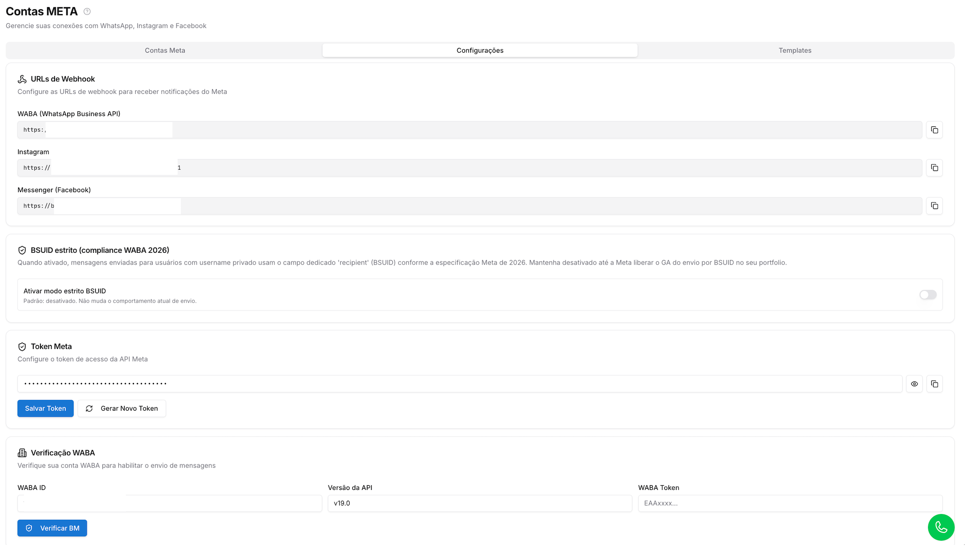Click the building icon by Verificação WABA
Viewport: 966px width, 560px height.
[x=22, y=453]
